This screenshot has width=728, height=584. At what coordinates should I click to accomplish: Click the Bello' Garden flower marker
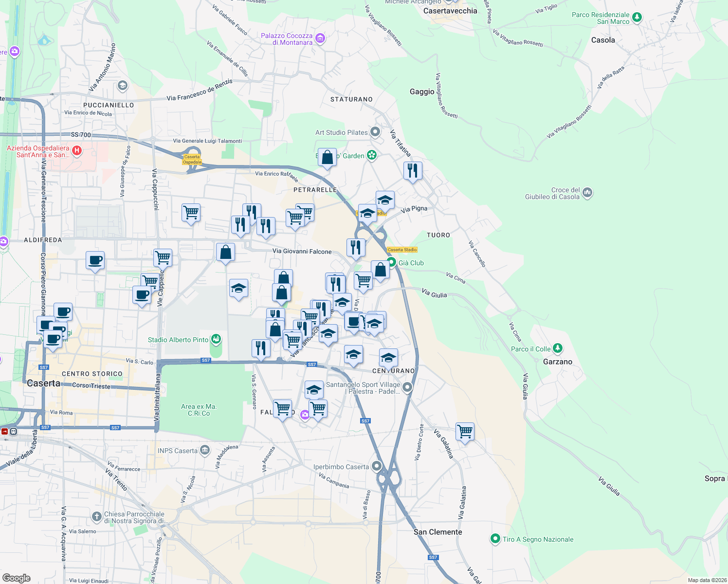coord(372,155)
